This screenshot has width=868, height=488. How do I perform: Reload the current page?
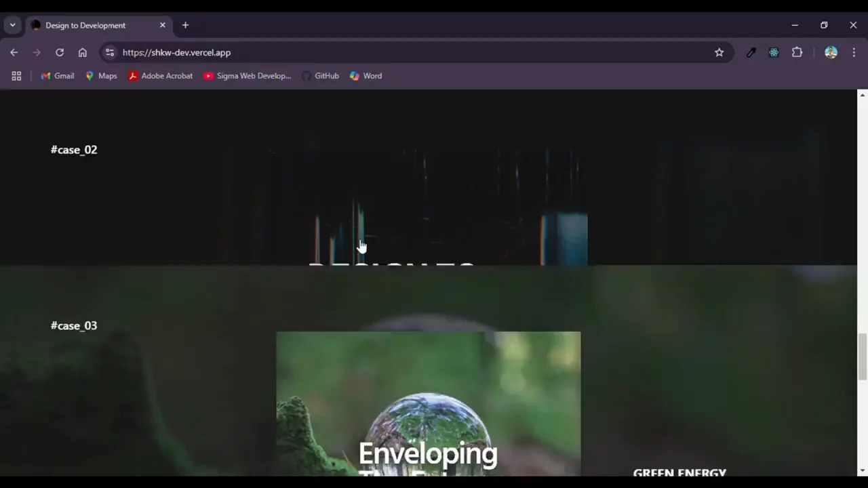click(x=60, y=52)
